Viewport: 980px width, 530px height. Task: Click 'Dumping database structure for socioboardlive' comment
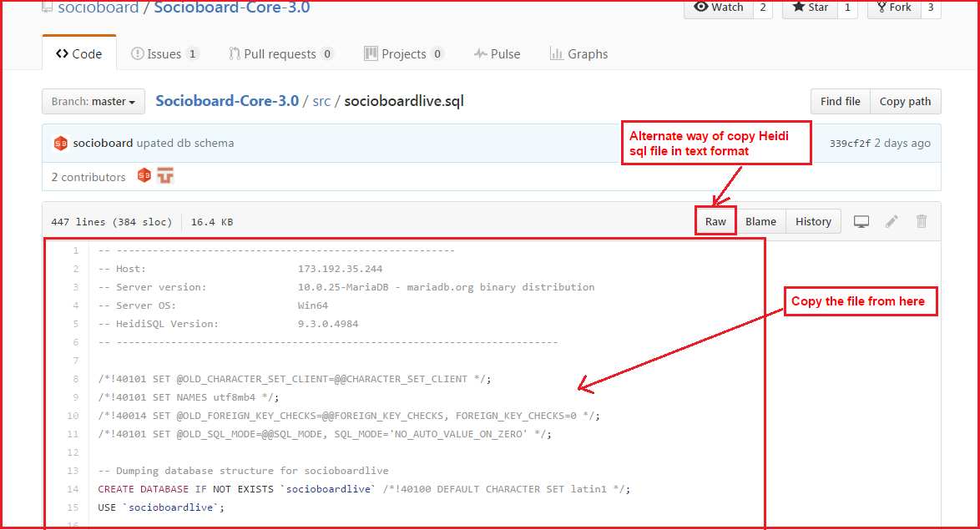tap(243, 471)
